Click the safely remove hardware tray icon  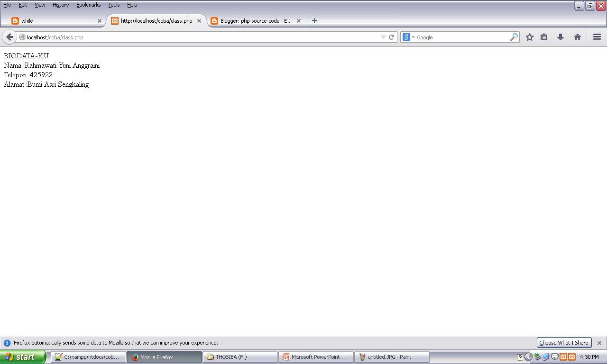537,357
